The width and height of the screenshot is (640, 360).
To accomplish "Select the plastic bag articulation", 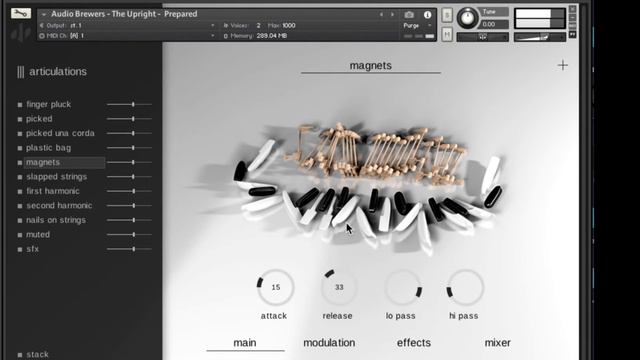I will click(x=48, y=148).
